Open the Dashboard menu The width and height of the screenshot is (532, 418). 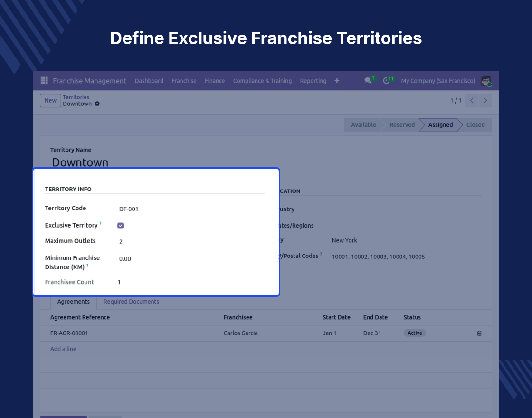tap(149, 81)
